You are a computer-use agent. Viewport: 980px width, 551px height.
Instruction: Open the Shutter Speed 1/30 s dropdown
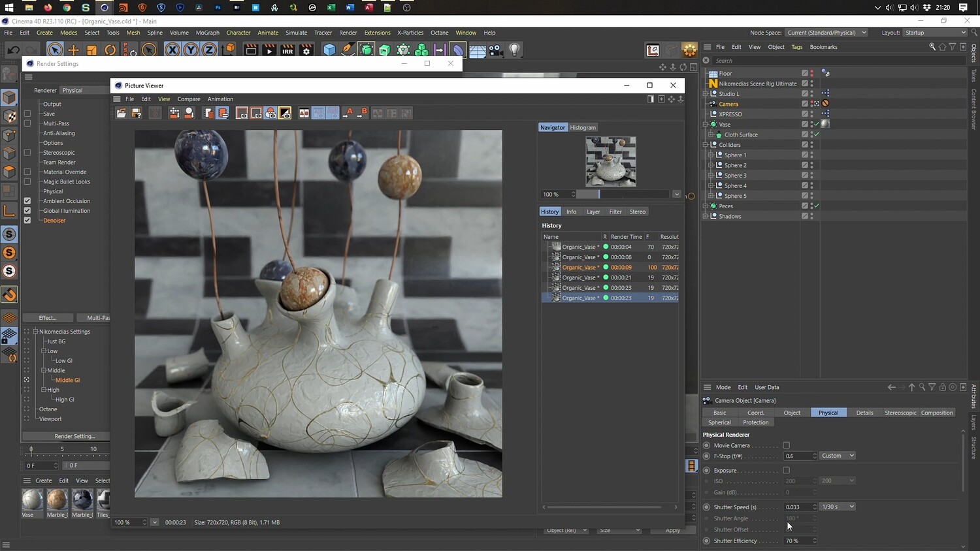tap(837, 507)
